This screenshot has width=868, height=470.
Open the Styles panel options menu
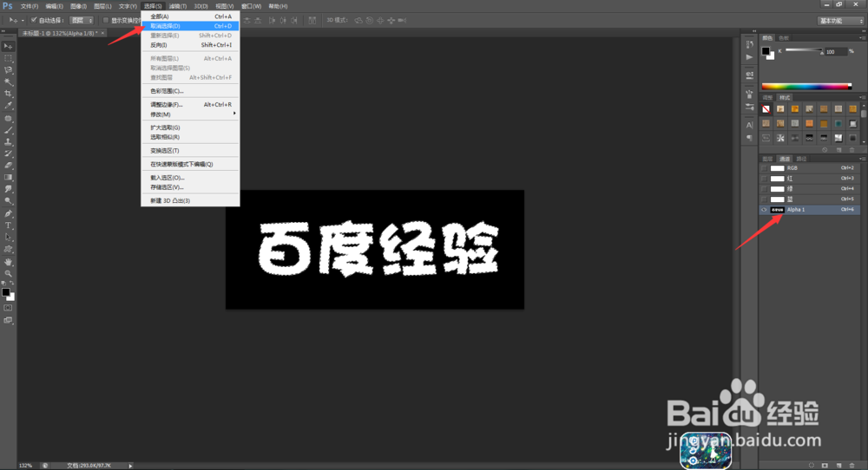861,97
